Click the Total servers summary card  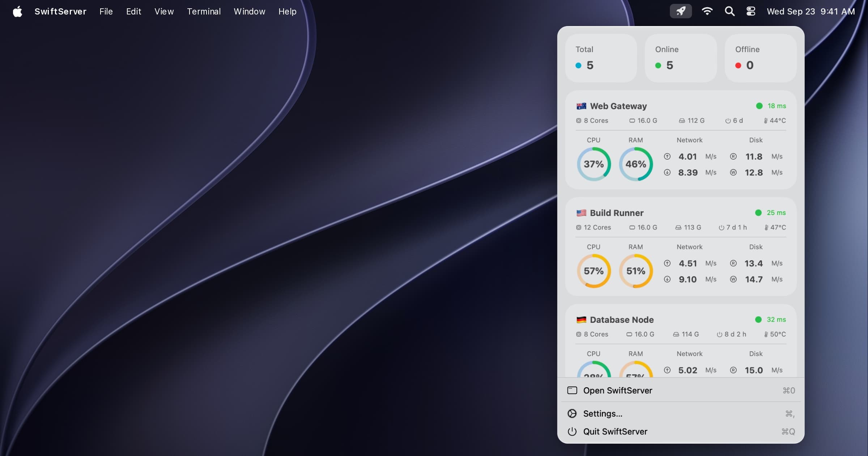[x=601, y=58]
